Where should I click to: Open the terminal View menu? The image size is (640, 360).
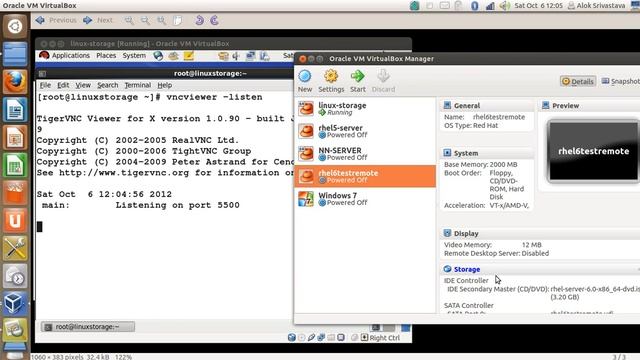pyautogui.click(x=83, y=85)
